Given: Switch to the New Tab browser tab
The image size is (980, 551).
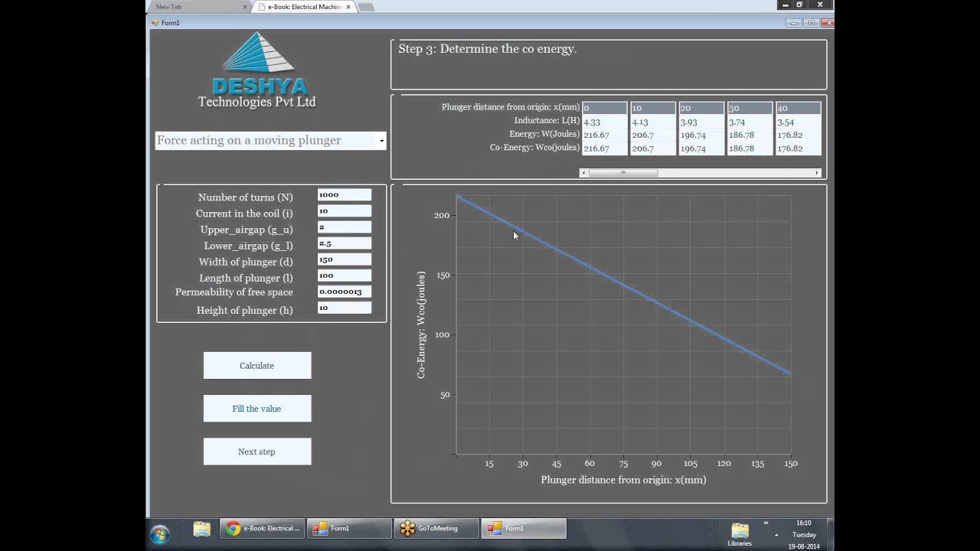Looking at the screenshot, I should point(198,7).
